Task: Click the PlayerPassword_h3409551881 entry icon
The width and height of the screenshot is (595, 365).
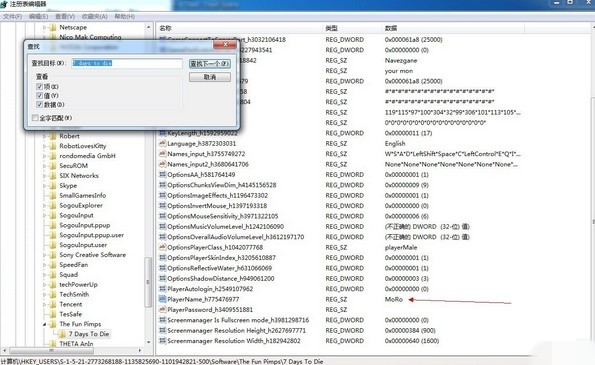Action: pos(162,310)
